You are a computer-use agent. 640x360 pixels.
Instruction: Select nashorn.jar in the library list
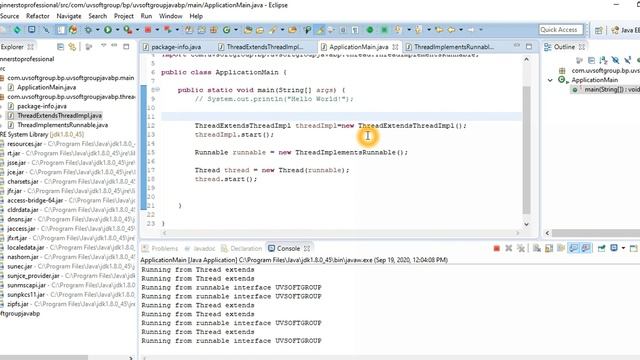pyautogui.click(x=22, y=257)
